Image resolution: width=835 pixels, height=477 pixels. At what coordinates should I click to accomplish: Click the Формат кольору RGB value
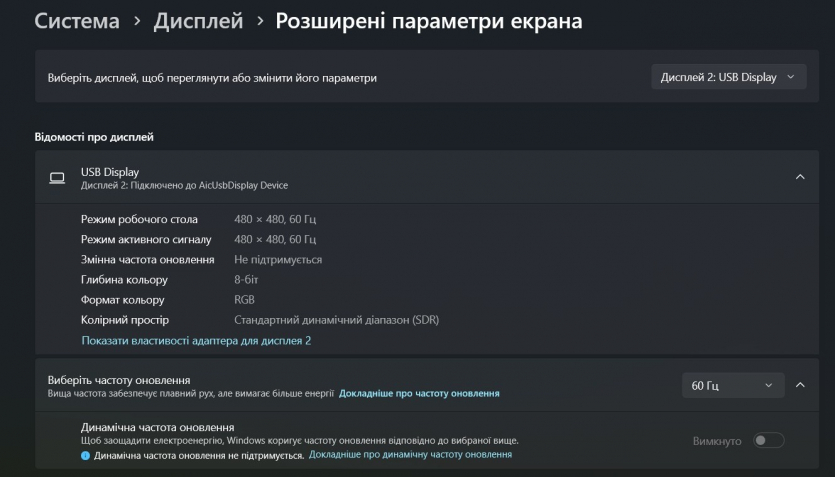245,300
